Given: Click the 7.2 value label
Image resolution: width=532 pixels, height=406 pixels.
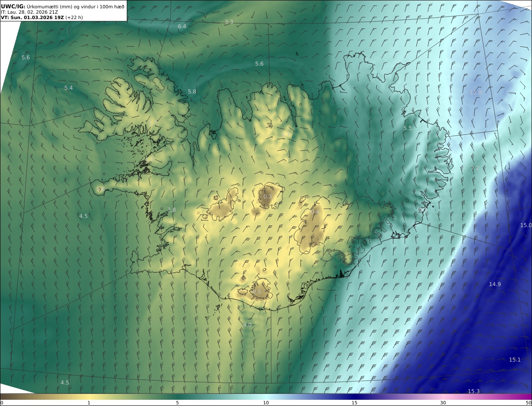Looking at the screenshot, I should pos(475,168).
